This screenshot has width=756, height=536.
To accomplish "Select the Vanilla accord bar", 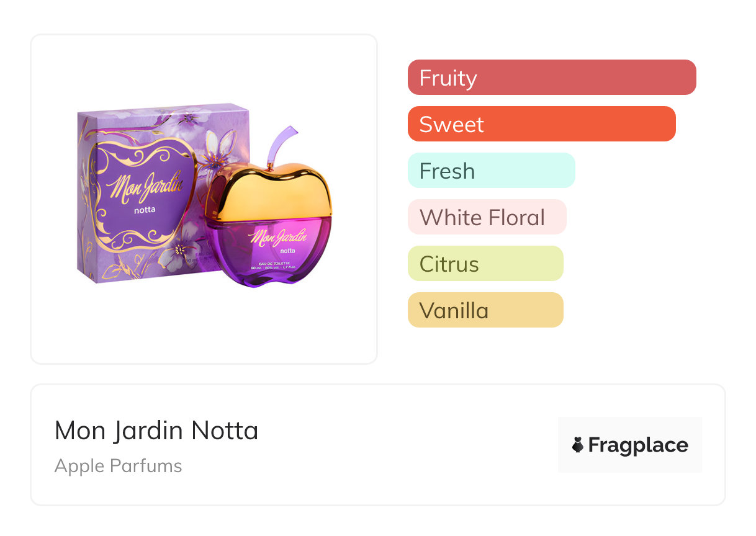I will tap(485, 310).
